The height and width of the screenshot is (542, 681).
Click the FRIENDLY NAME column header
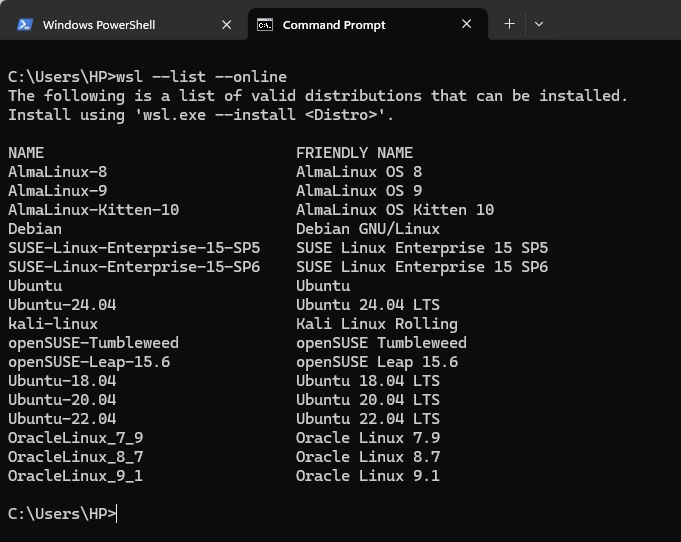pyautogui.click(x=354, y=153)
